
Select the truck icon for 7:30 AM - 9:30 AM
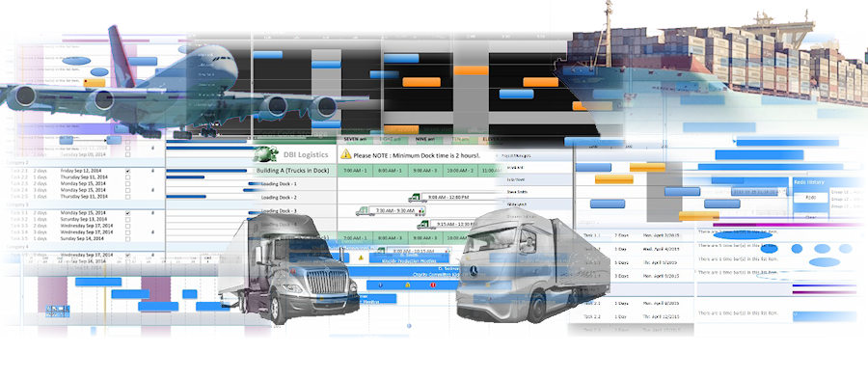(x=364, y=211)
